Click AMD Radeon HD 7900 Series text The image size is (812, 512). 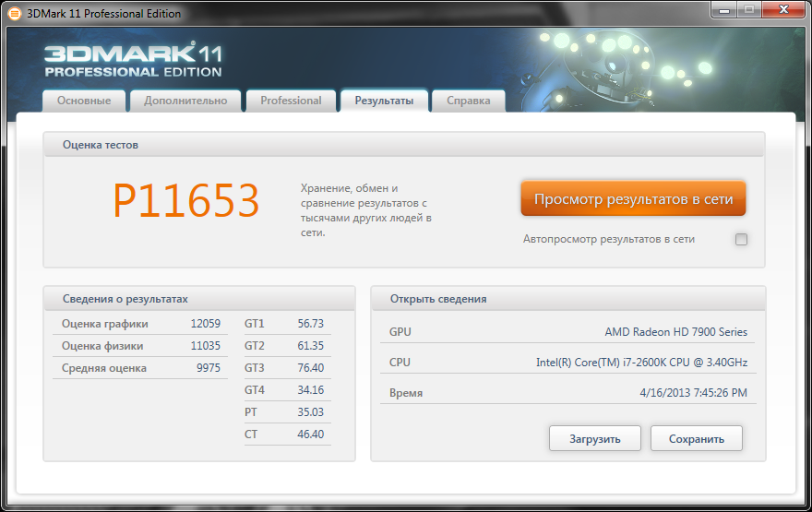click(675, 332)
